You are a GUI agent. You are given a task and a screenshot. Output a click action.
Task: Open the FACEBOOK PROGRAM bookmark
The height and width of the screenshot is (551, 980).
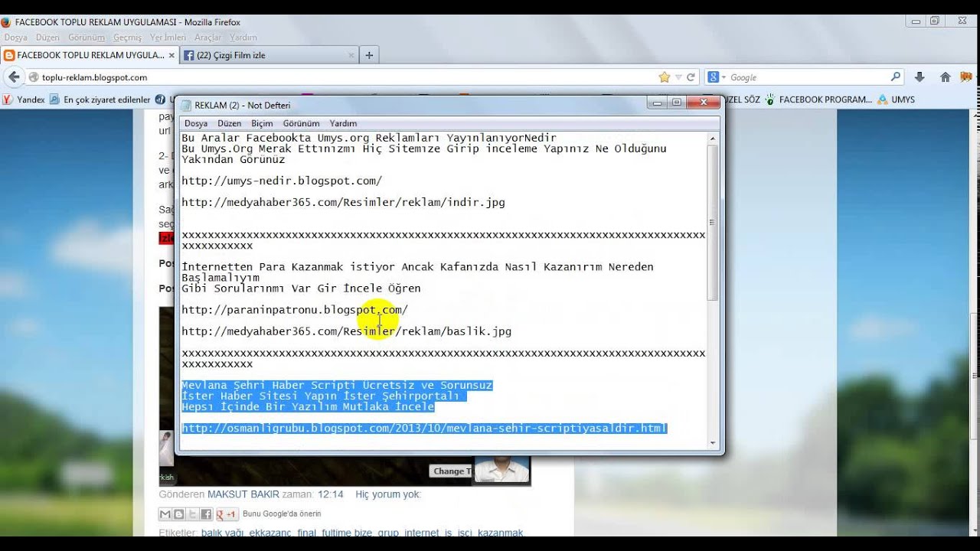tap(818, 99)
